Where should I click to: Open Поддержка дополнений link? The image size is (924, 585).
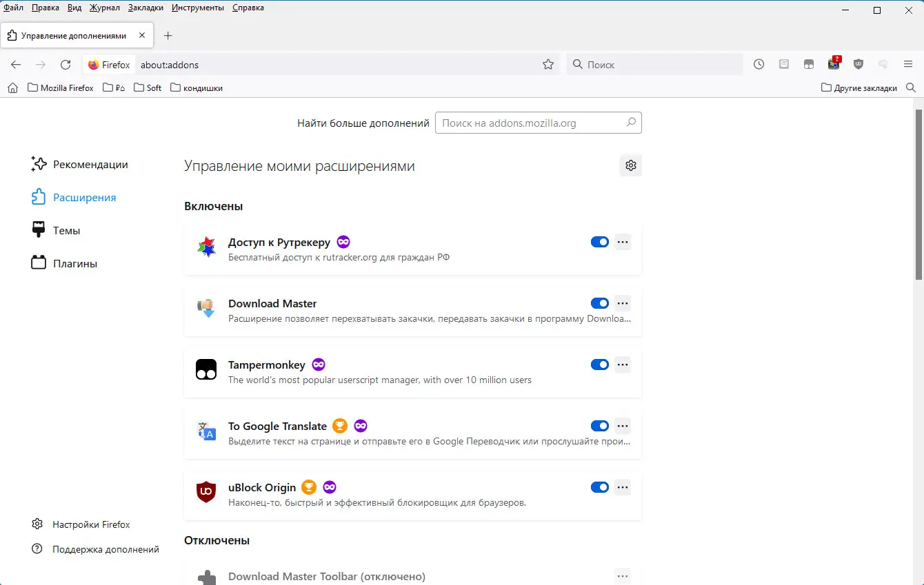(106, 549)
